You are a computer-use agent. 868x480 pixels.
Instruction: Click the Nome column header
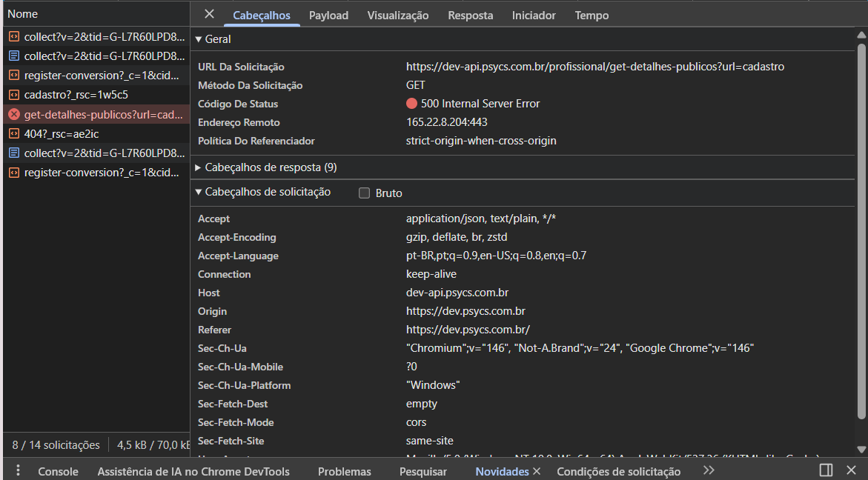click(x=22, y=14)
